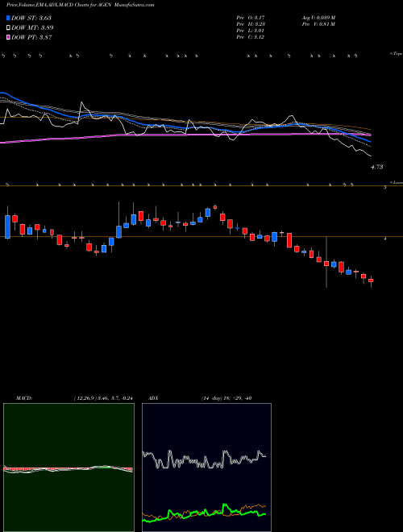The width and height of the screenshot is (403, 532).
Task: Click the ADX values '(14 day) 18, +29, -40'
Action: 226,398
